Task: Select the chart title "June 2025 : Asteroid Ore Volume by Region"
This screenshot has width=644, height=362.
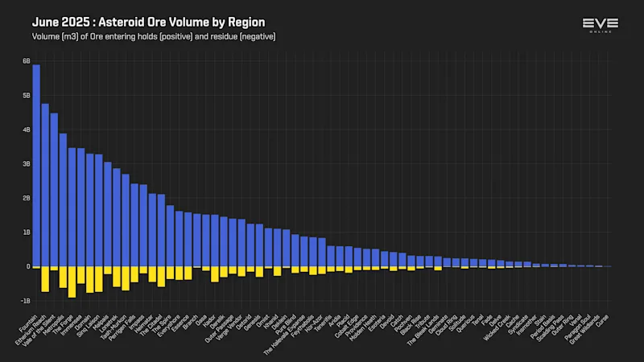Action: (149, 22)
